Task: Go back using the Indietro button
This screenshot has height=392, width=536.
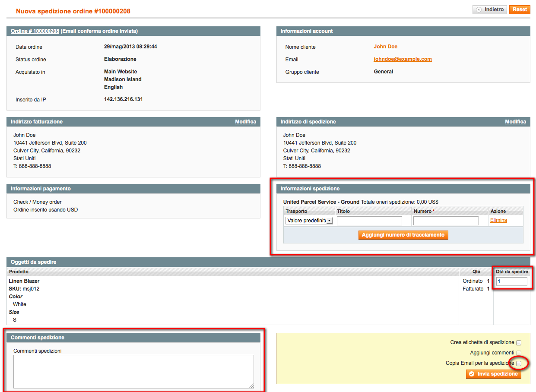Action: click(x=489, y=9)
